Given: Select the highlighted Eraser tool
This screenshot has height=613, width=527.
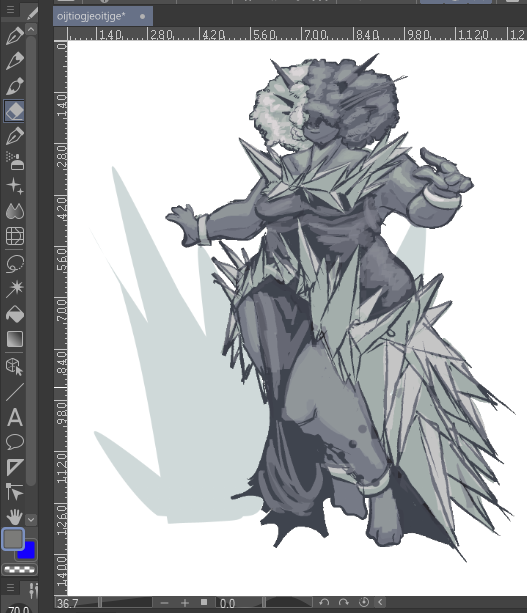Looking at the screenshot, I should click(x=14, y=111).
